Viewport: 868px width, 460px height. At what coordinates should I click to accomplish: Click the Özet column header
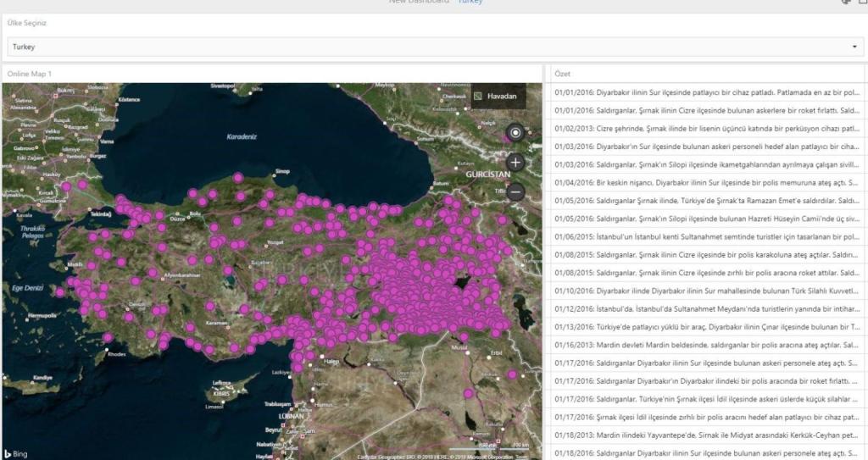coord(563,75)
